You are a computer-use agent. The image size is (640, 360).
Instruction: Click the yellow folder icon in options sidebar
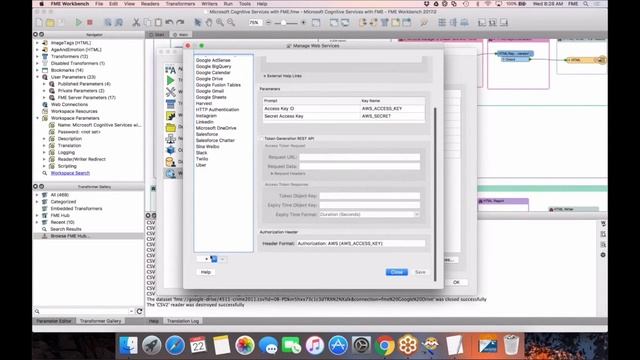171,128
